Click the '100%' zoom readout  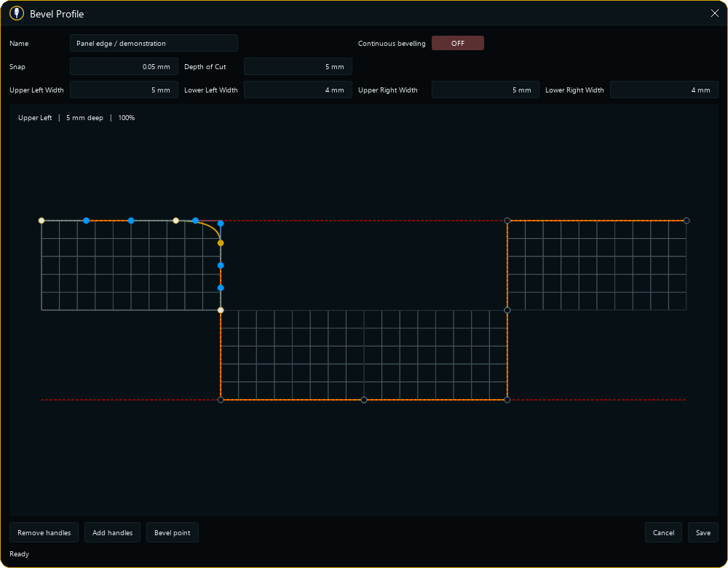click(126, 118)
